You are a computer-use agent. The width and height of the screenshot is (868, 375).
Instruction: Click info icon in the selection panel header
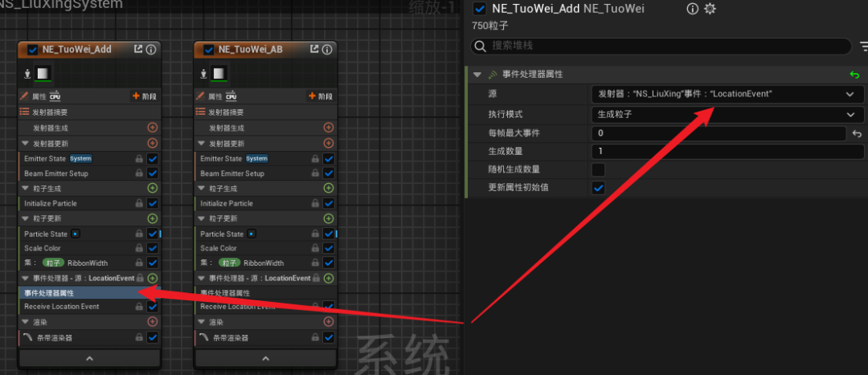tap(692, 9)
